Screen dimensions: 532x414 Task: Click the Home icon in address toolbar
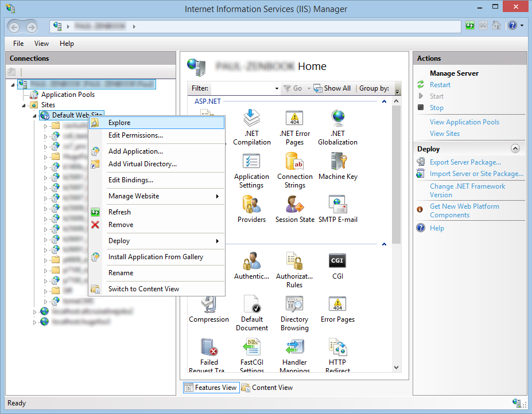point(496,26)
